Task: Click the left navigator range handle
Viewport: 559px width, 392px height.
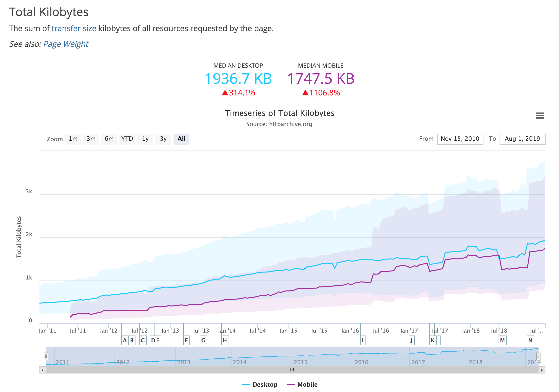Action: (46, 356)
